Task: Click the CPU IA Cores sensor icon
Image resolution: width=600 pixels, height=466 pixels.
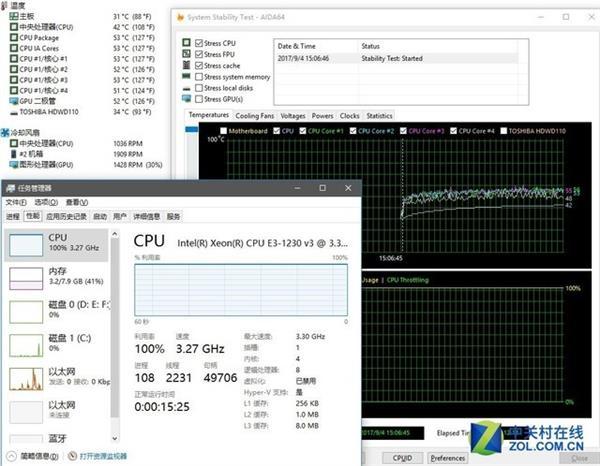Action: point(14,48)
